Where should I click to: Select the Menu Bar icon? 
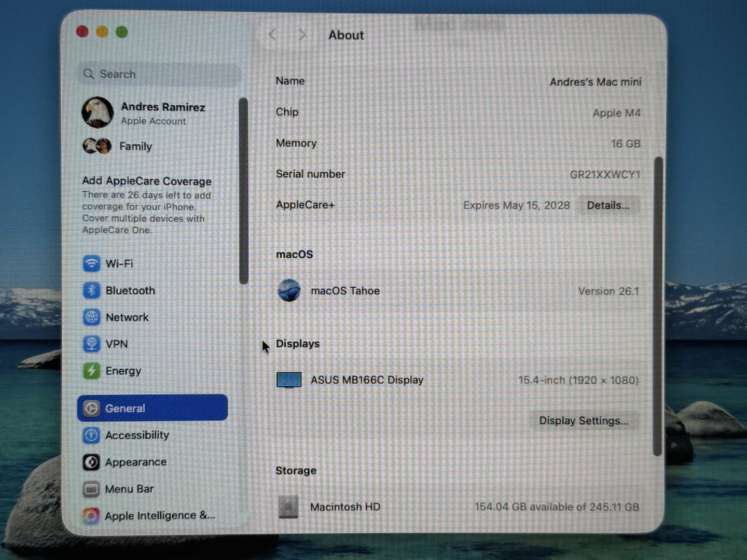click(x=91, y=489)
